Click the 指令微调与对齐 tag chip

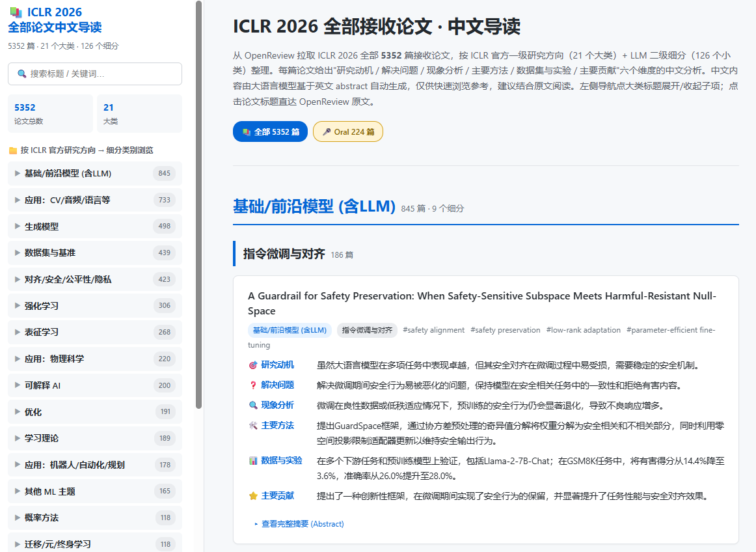point(367,330)
